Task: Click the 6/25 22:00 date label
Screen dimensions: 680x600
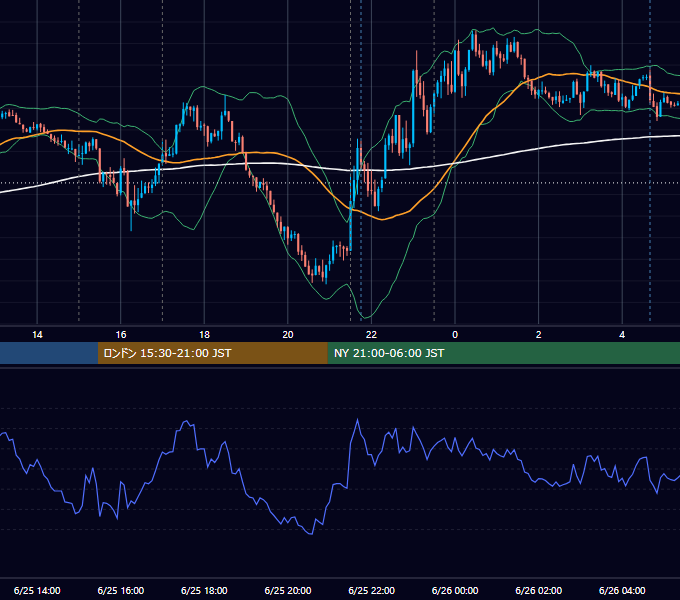Action: 372,590
